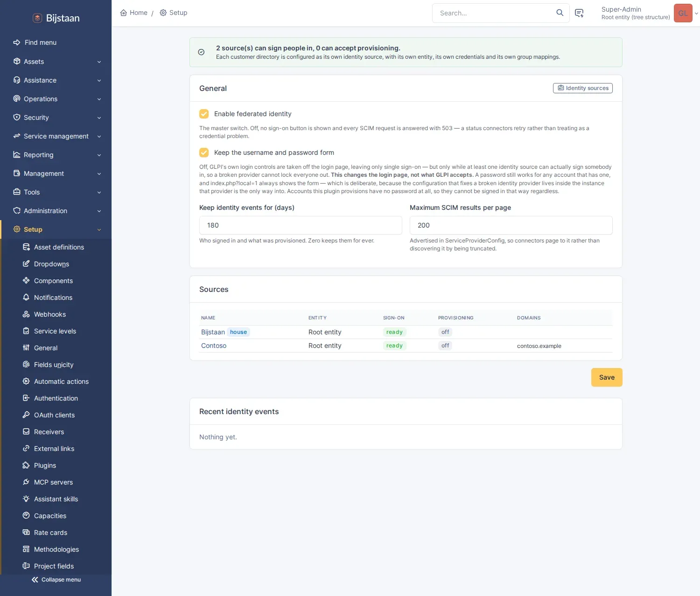Screen dimensions: 700x596
Task: Click the Home breadcrumb house icon
Action: tap(124, 13)
